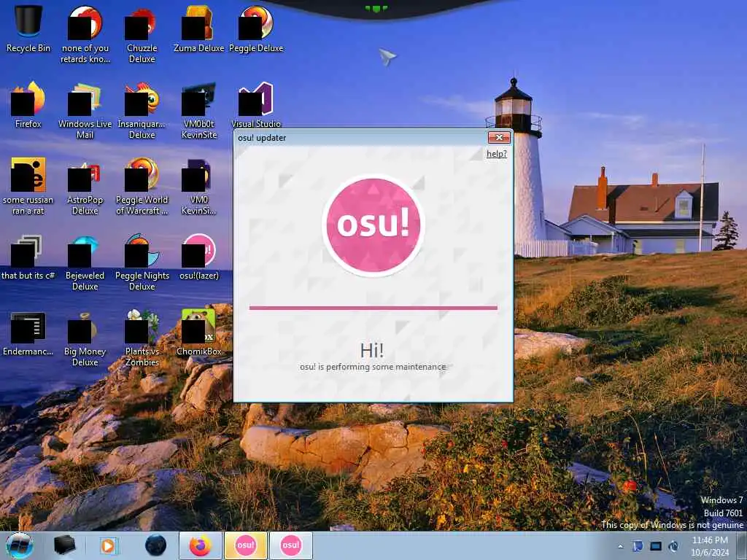Open the monitor icon in system tray
747x560 pixels.
point(656,545)
